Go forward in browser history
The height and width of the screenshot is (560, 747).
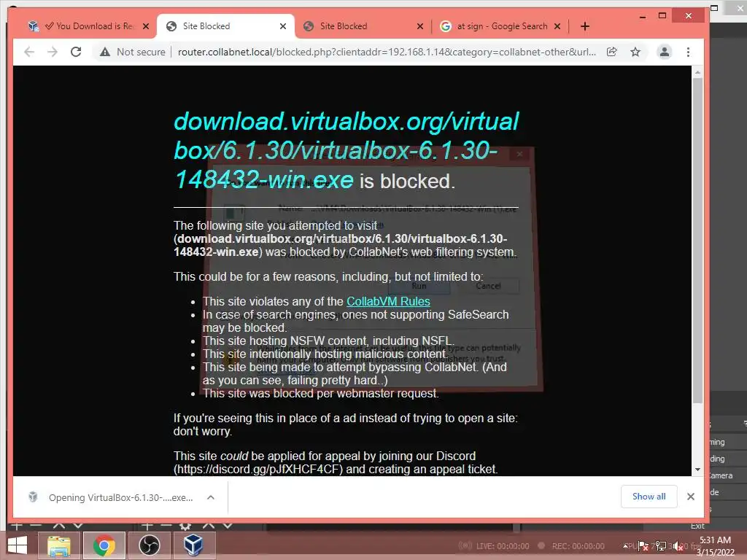53,52
